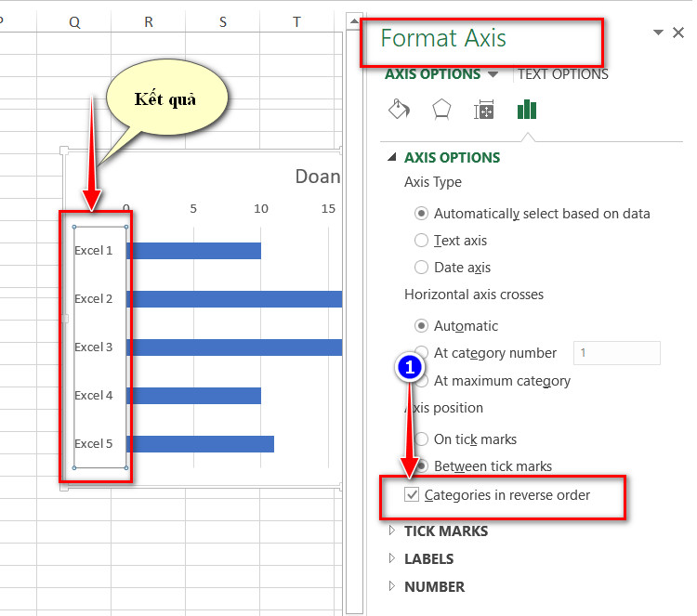Select the Text axis radio option

click(x=421, y=241)
